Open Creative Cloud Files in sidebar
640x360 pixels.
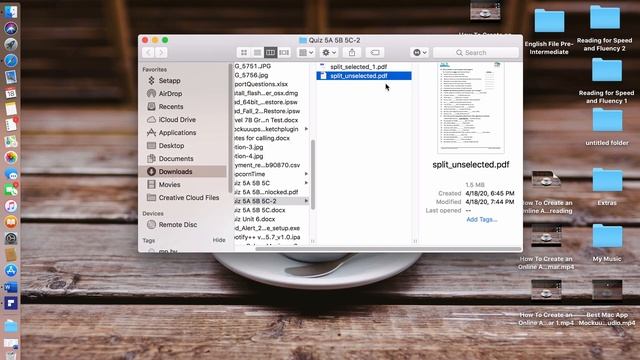pos(189,198)
